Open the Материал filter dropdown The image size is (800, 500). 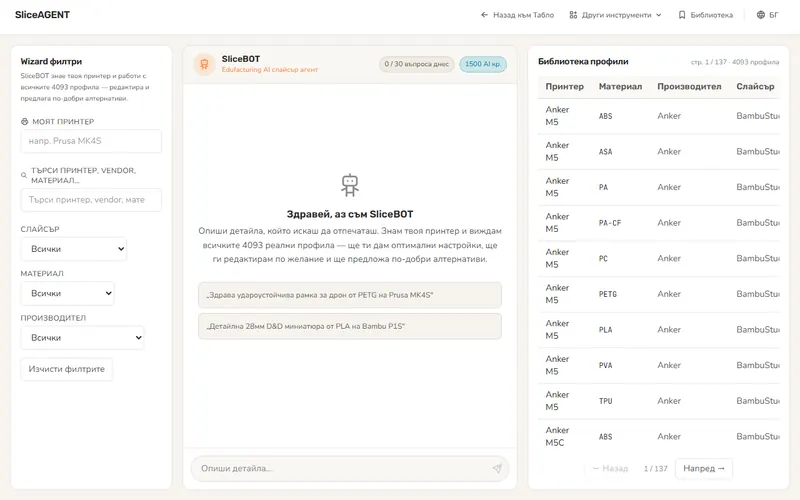(x=67, y=293)
